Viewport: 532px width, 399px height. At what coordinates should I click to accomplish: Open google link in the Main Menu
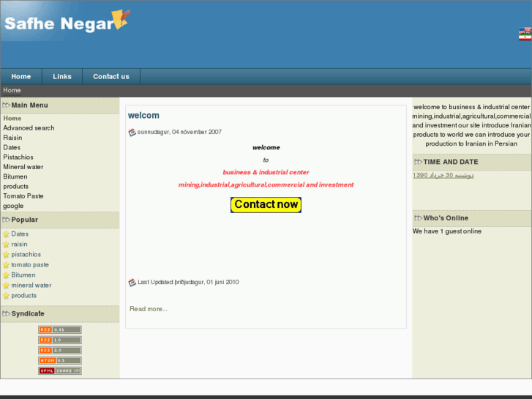pos(13,206)
